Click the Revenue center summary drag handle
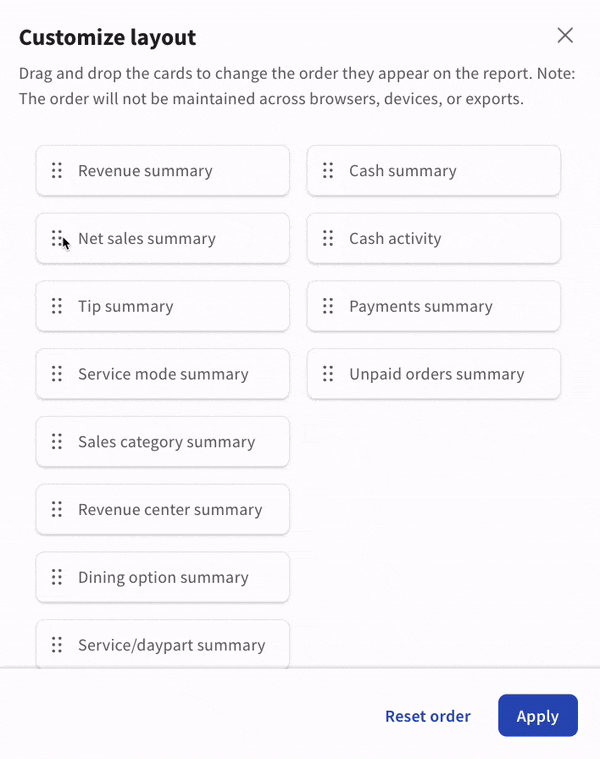Screen dimensions: 600x759 [x=57, y=510]
